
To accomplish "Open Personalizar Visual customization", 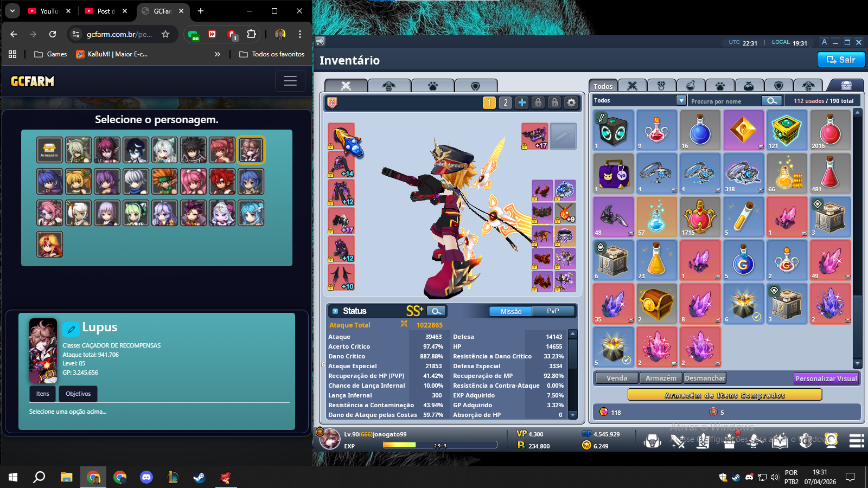I will (826, 378).
